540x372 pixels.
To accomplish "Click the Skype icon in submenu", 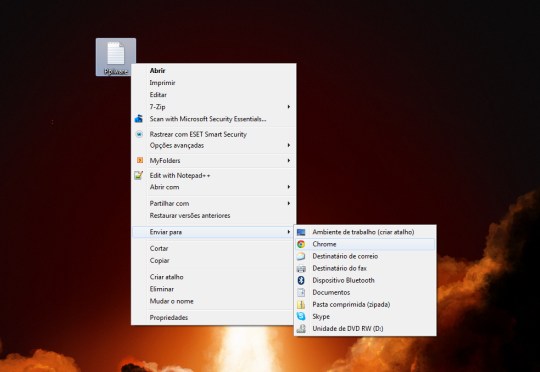I will tap(301, 317).
